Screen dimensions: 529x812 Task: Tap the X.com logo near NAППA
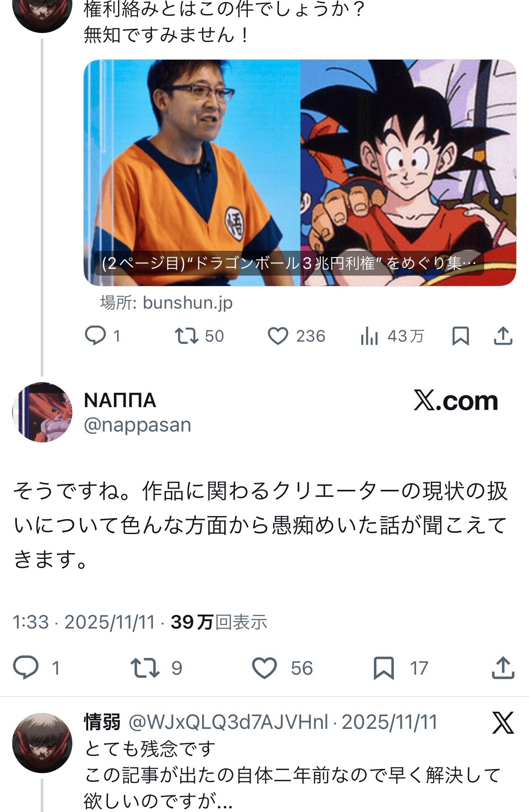455,401
